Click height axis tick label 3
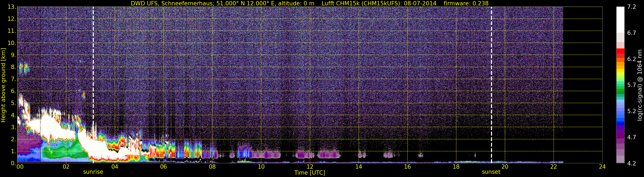The width and height of the screenshot is (644, 177). (x=13, y=127)
